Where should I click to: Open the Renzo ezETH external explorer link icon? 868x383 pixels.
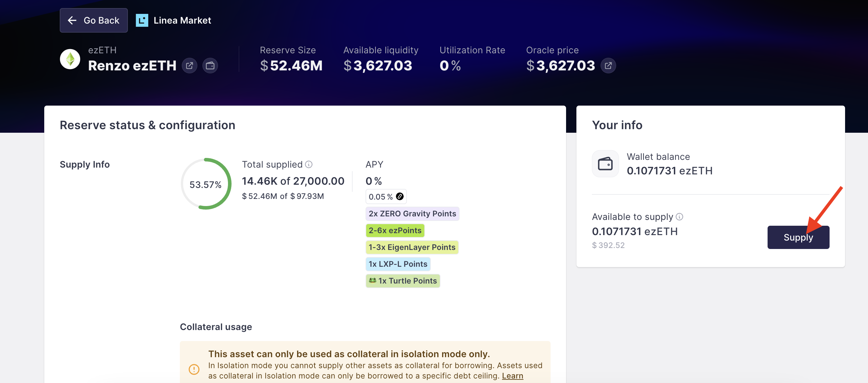tap(189, 65)
